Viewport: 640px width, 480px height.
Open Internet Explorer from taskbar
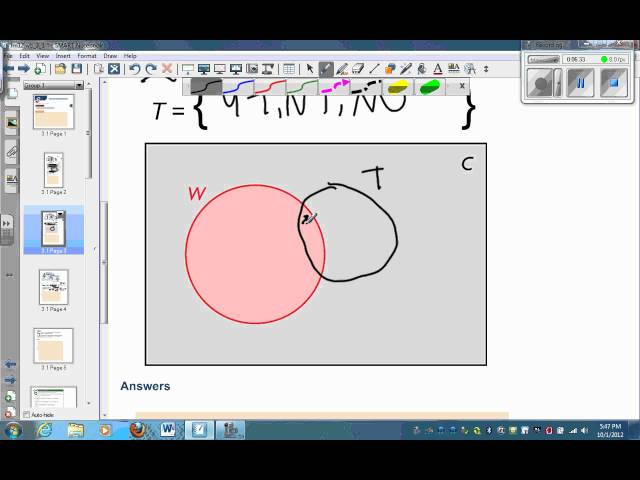44,430
